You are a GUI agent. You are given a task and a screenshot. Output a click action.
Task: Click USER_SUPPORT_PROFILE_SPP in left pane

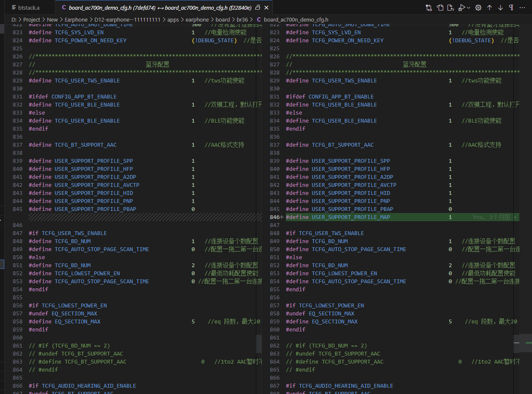coord(93,161)
